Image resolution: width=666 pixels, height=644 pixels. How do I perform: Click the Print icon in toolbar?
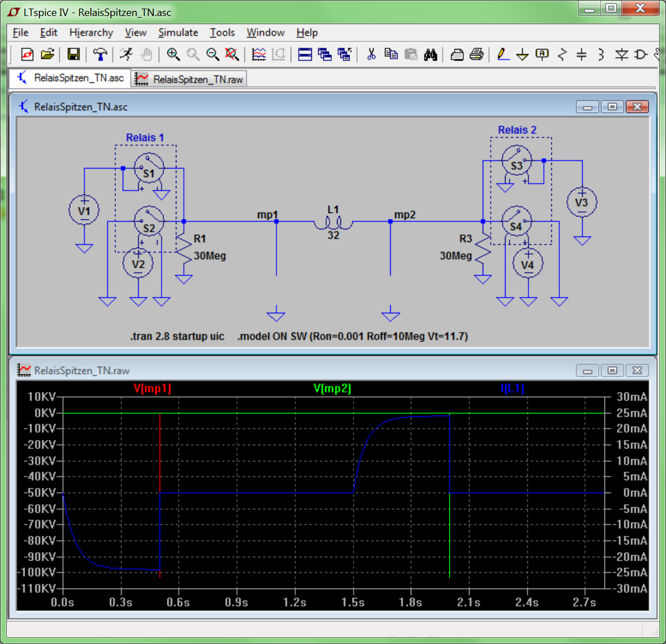(476, 54)
